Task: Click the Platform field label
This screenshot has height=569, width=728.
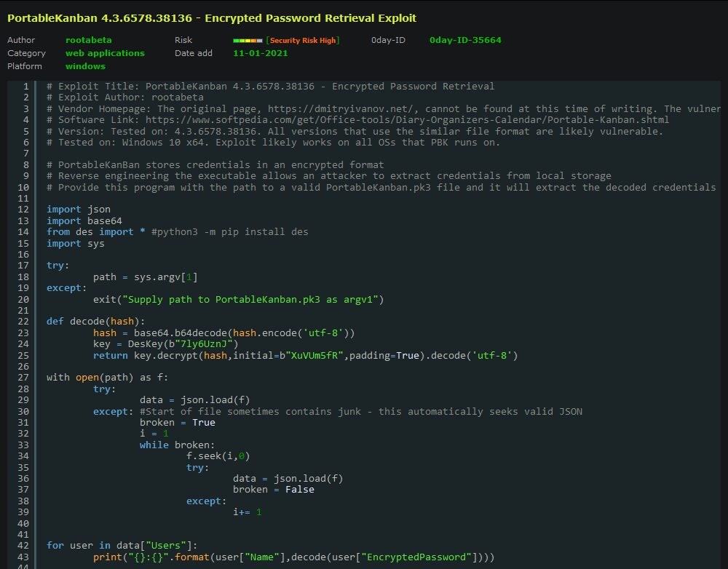Action: 25,66
